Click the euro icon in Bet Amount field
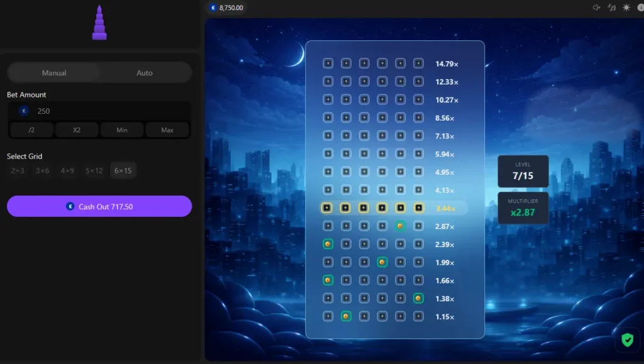Image resolution: width=644 pixels, height=364 pixels. 24,111
